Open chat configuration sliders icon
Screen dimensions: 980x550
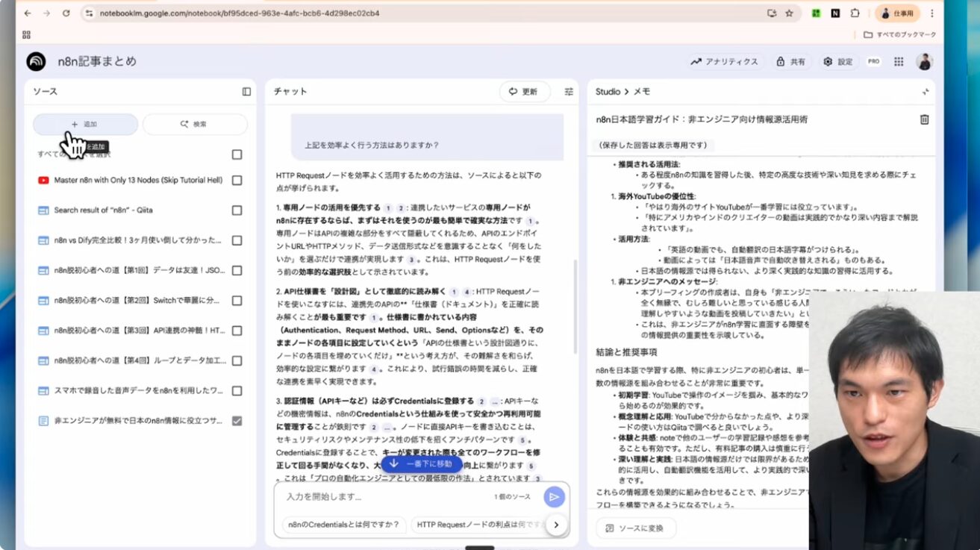click(569, 92)
